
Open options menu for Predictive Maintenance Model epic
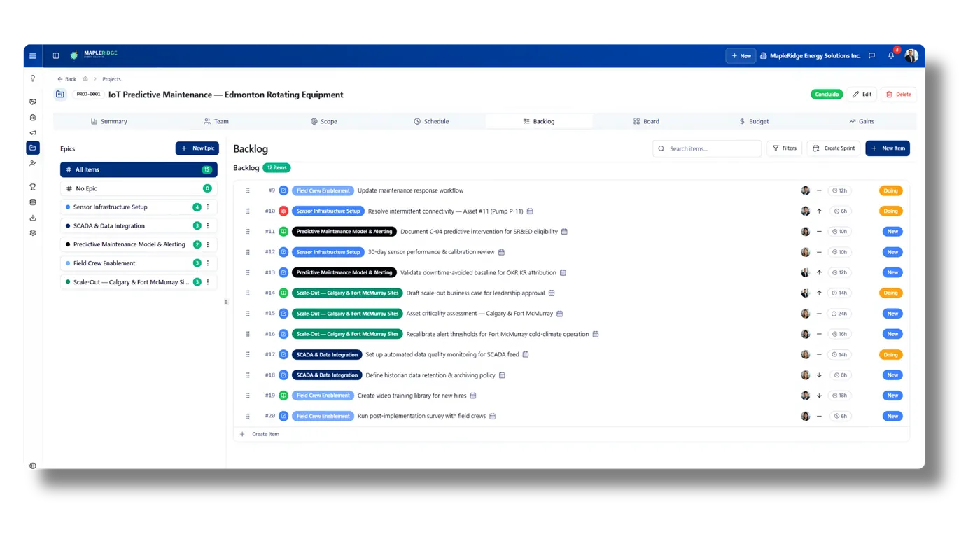[208, 244]
